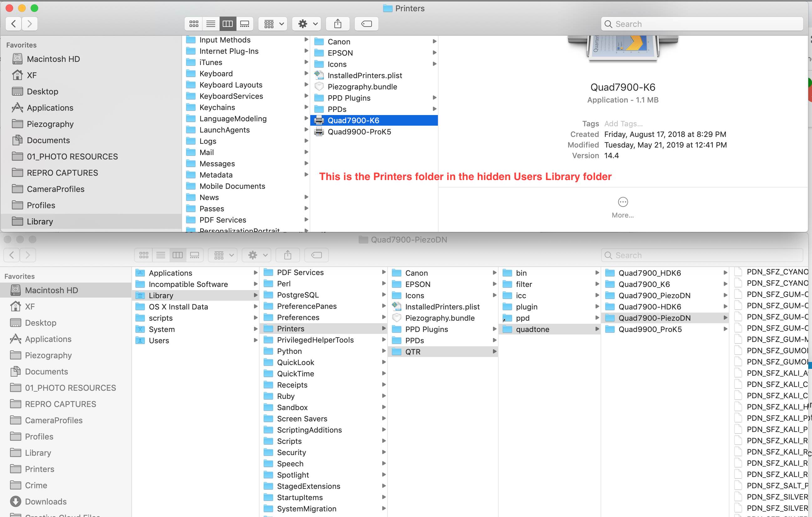Screen dimensions: 812x517
Task: Select Quad7900_K6 folder in lower window
Action: (x=644, y=284)
